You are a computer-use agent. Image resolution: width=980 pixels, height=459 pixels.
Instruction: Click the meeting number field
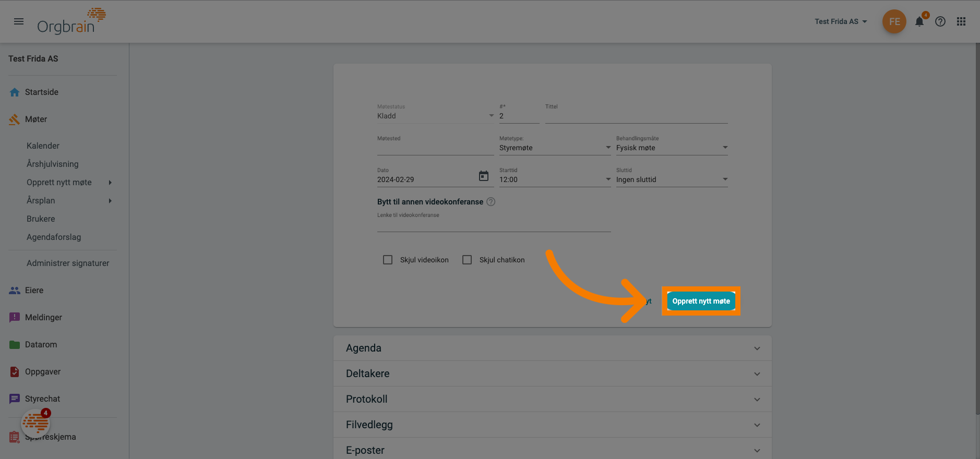(x=519, y=116)
